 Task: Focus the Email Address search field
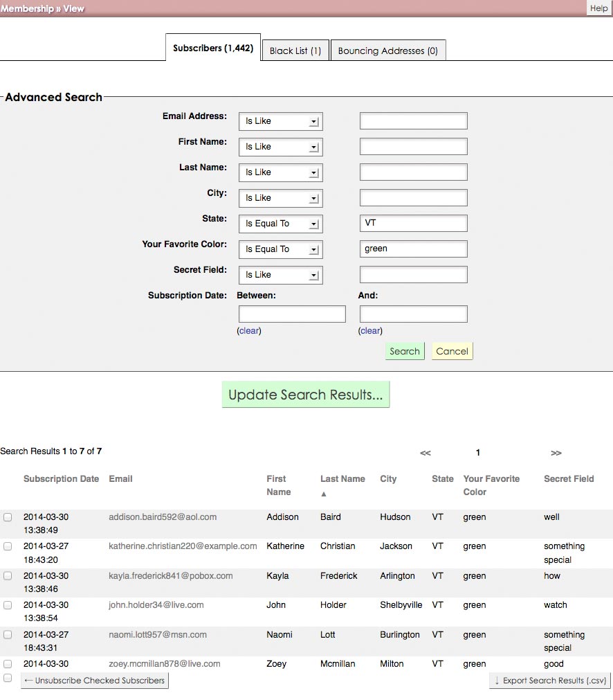click(x=414, y=121)
